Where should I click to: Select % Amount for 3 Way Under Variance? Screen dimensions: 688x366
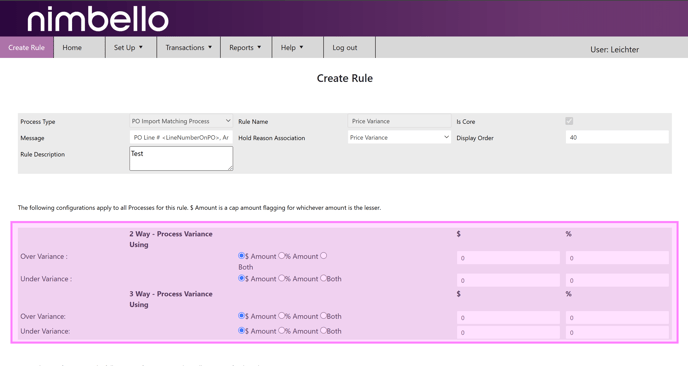[x=282, y=330]
